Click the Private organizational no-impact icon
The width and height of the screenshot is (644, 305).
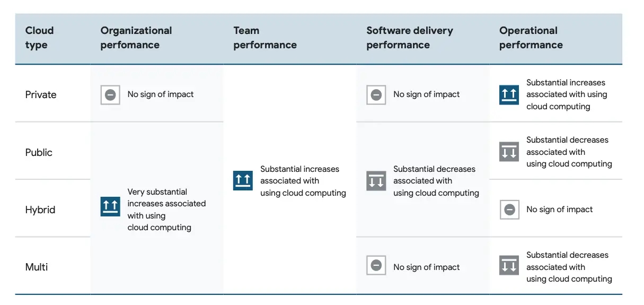point(110,95)
